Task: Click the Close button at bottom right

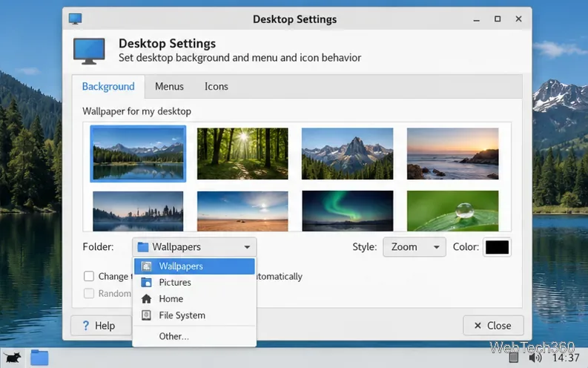Action: (493, 325)
